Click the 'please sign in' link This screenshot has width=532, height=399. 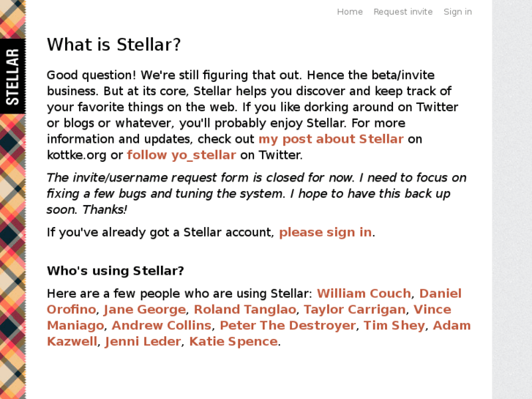point(325,232)
